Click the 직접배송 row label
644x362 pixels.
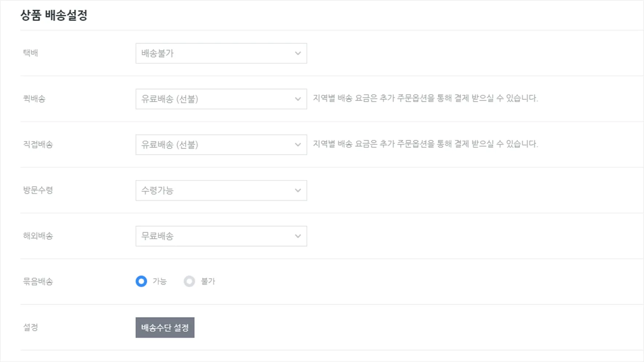(38, 145)
